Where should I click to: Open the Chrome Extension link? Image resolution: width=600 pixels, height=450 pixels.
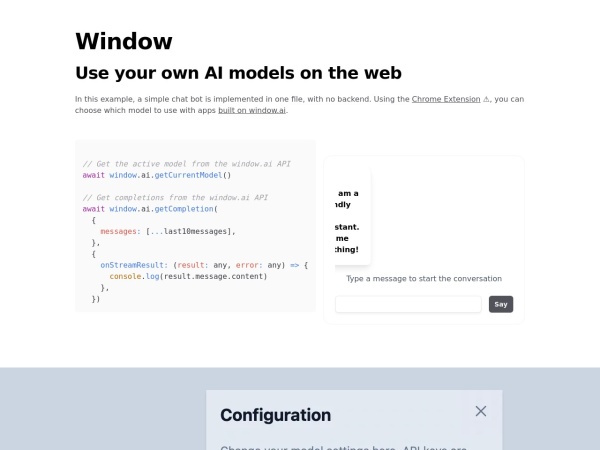click(x=446, y=99)
